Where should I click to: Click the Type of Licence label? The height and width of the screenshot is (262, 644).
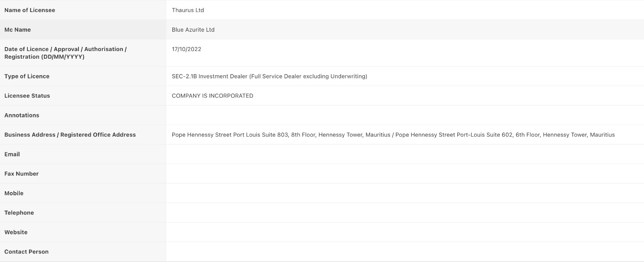click(27, 76)
